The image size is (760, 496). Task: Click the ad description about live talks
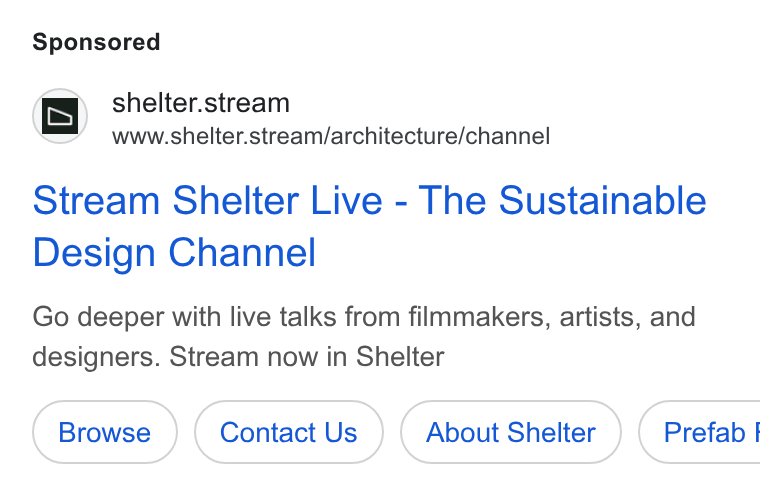click(364, 337)
